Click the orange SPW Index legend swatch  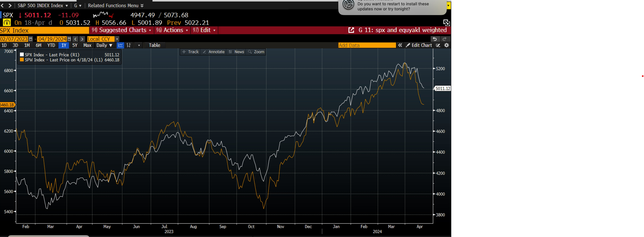pos(22,60)
